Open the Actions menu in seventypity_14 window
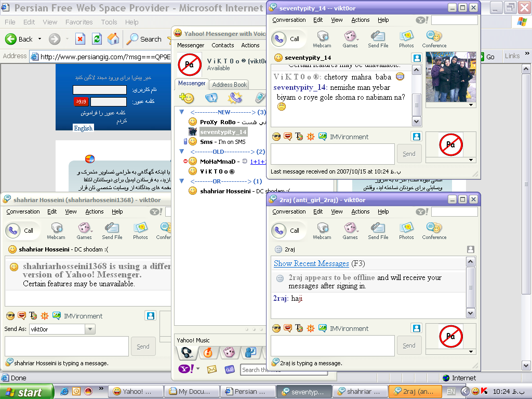The width and height of the screenshot is (532, 399). [x=361, y=20]
